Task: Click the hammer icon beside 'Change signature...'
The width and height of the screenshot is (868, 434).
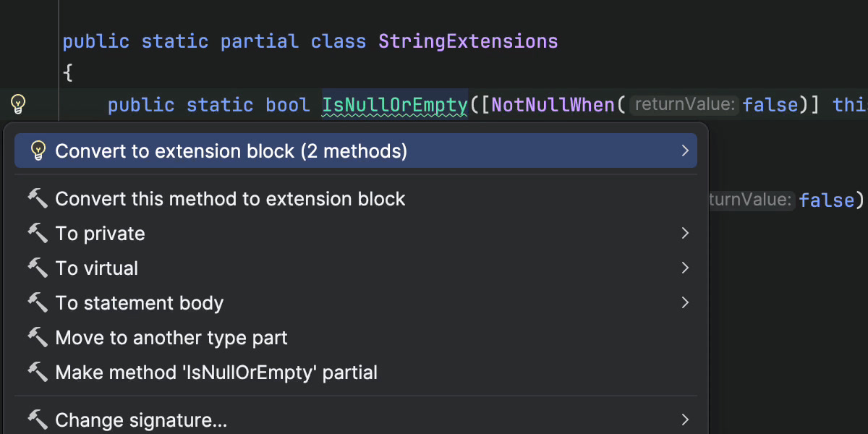Action: click(38, 420)
